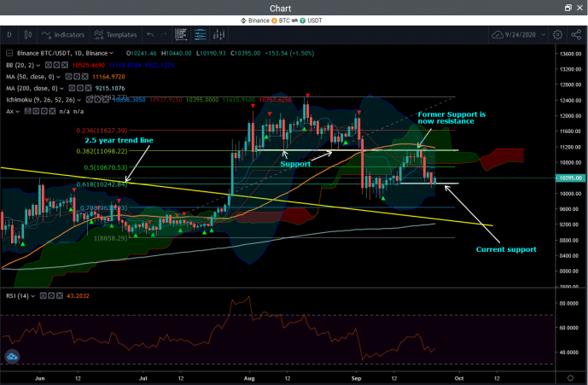Click the cloud save icon
This screenshot has width=588, height=385.
pyautogui.click(x=498, y=35)
